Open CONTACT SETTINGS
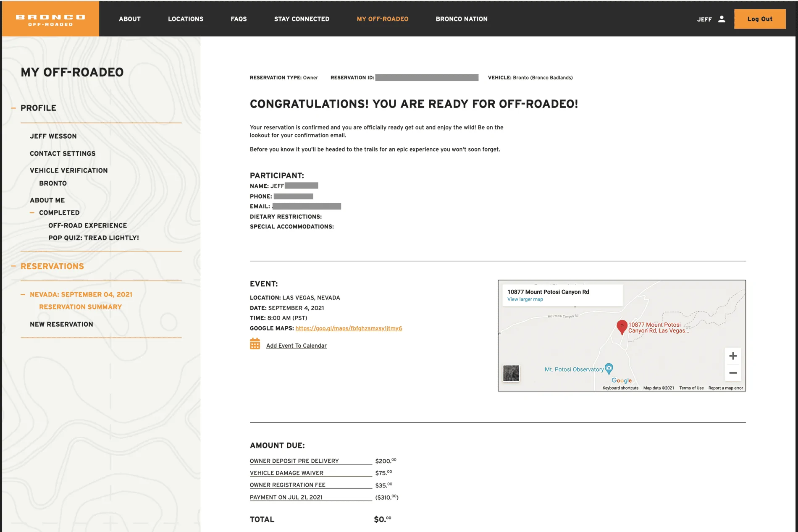This screenshot has width=798, height=532. pyautogui.click(x=63, y=153)
